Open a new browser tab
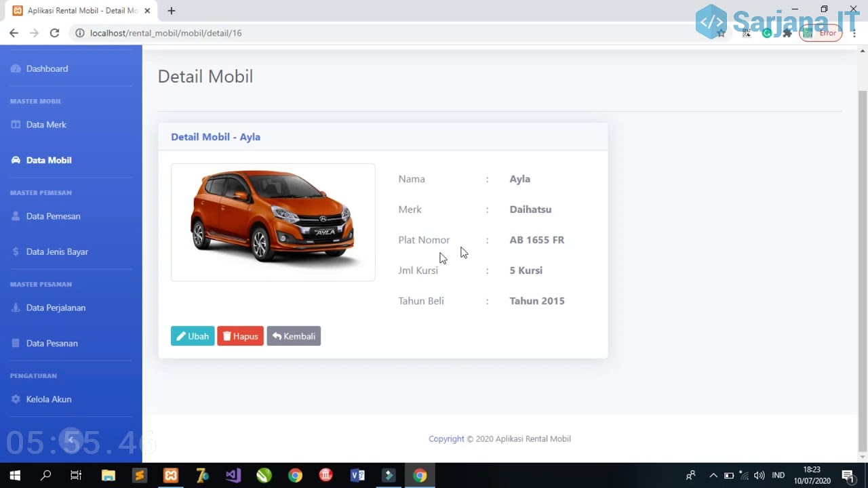 (171, 11)
